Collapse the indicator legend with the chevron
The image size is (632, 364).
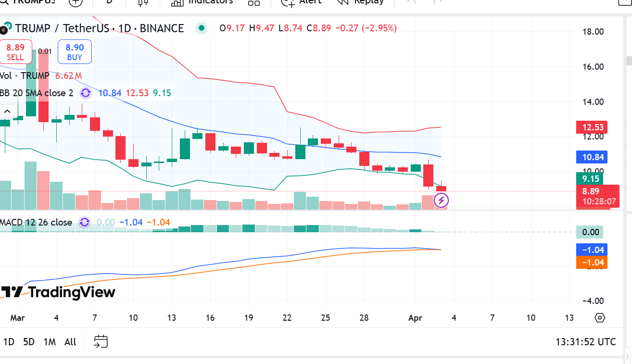point(7,112)
